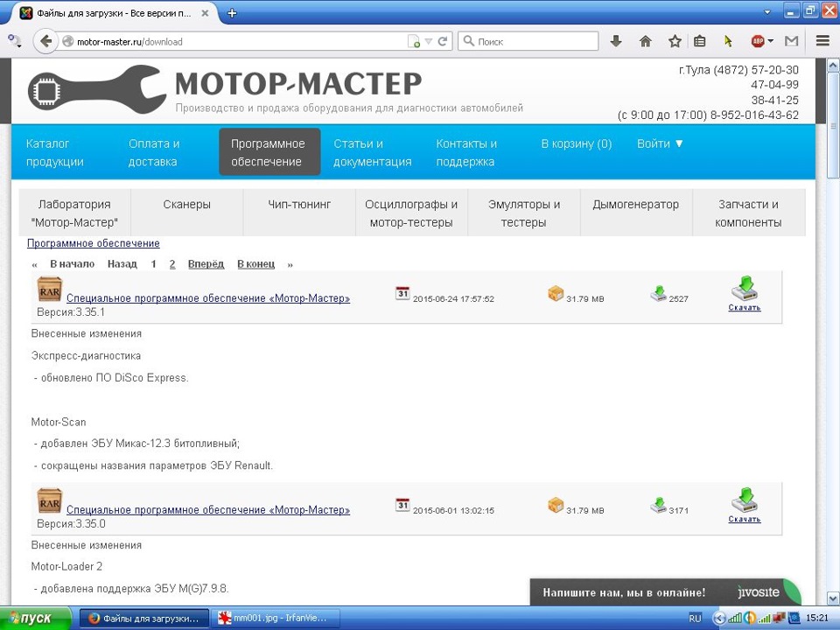840x630 pixels.
Task: Open the Adblock Plus dropdown arrow
Action: (x=770, y=41)
